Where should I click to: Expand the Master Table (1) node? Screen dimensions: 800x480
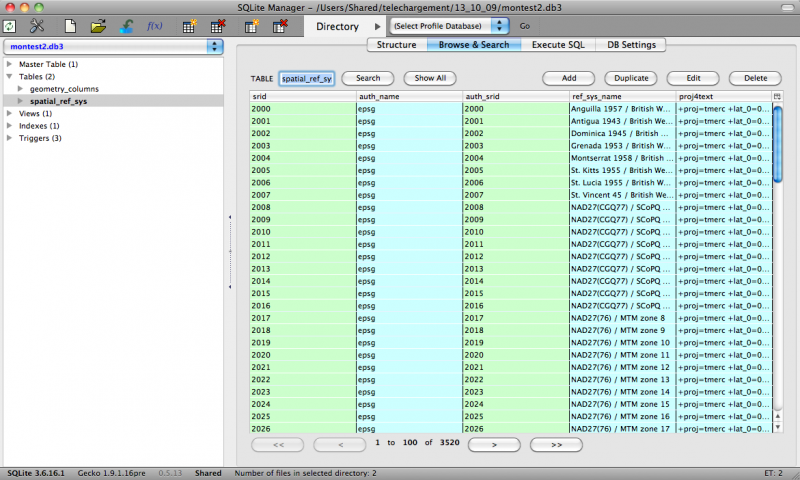pyautogui.click(x=9, y=64)
